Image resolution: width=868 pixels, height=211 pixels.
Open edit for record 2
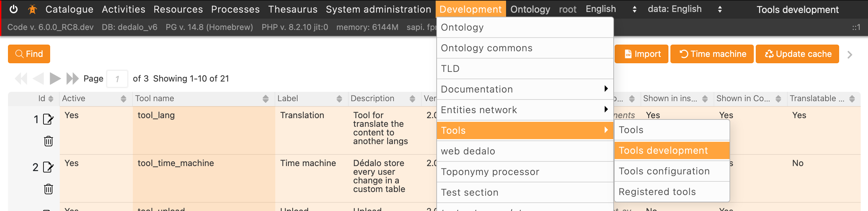click(48, 167)
